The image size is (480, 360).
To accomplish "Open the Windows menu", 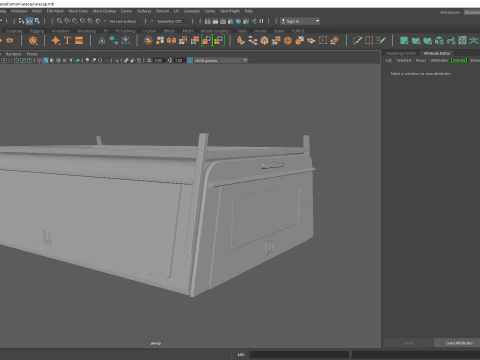I will pyautogui.click(x=19, y=11).
